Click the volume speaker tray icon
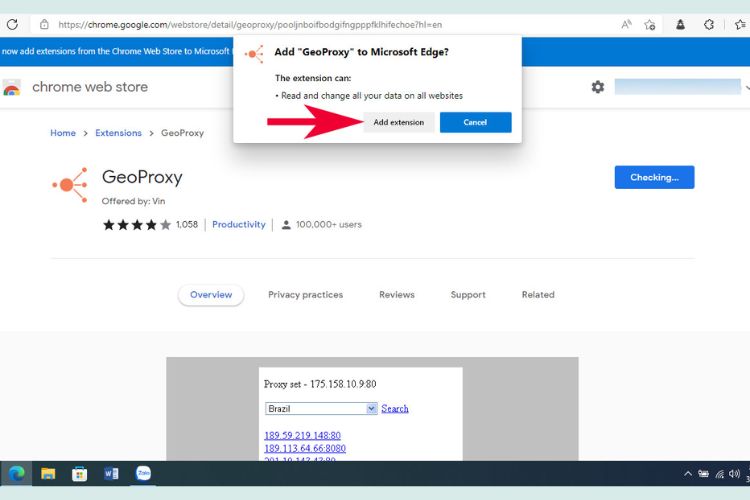This screenshot has width=750, height=500. pos(734,474)
